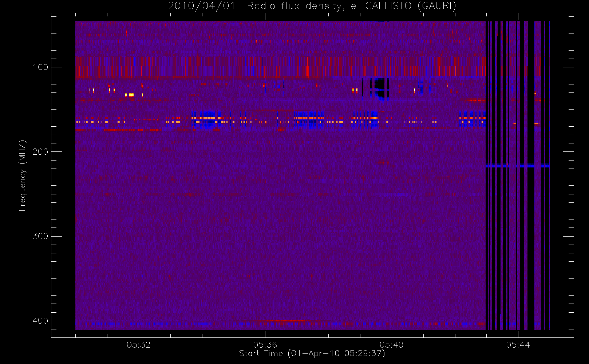Click the 05:40 time tick label
Viewport: 589px width, 364px height.
coord(391,345)
